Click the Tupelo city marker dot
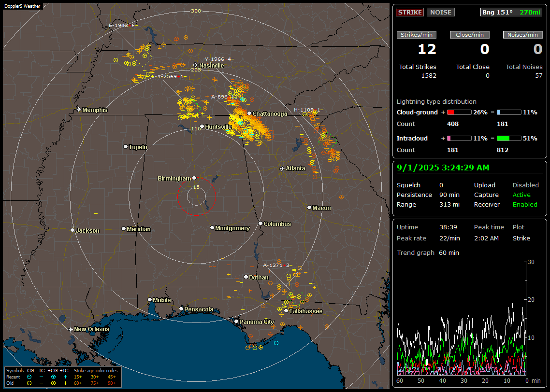Image resolution: width=550 pixels, height=392 pixels. 126,146
